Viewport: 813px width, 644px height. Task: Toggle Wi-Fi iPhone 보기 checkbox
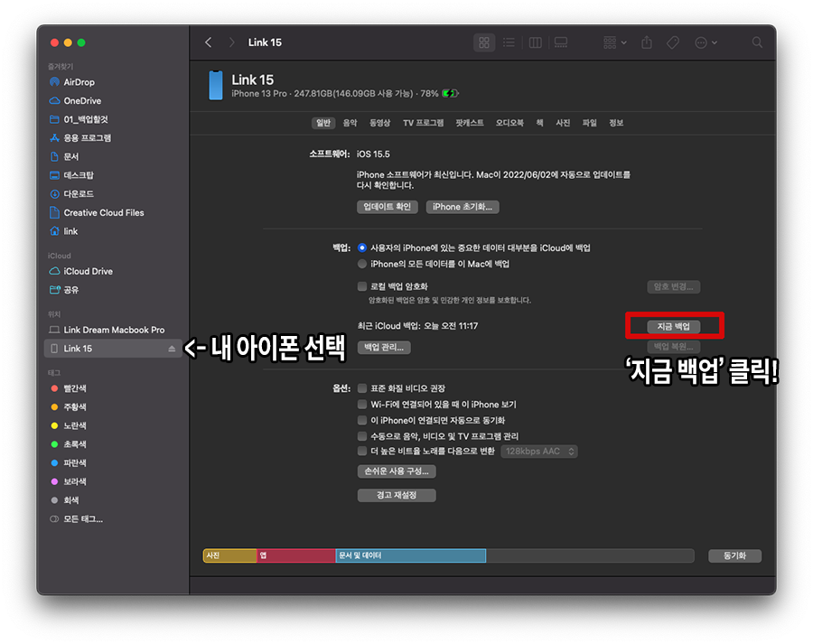pyautogui.click(x=362, y=405)
